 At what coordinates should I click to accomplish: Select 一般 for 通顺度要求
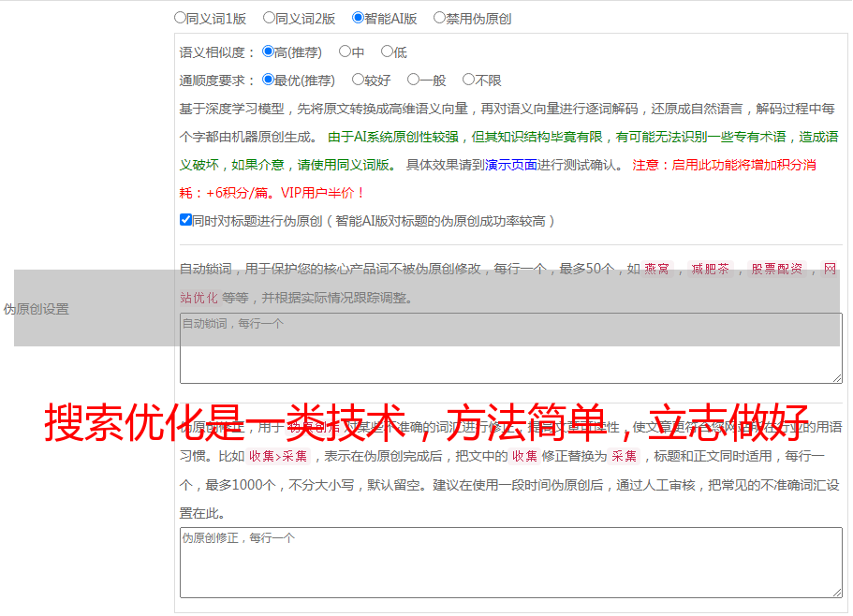412,81
